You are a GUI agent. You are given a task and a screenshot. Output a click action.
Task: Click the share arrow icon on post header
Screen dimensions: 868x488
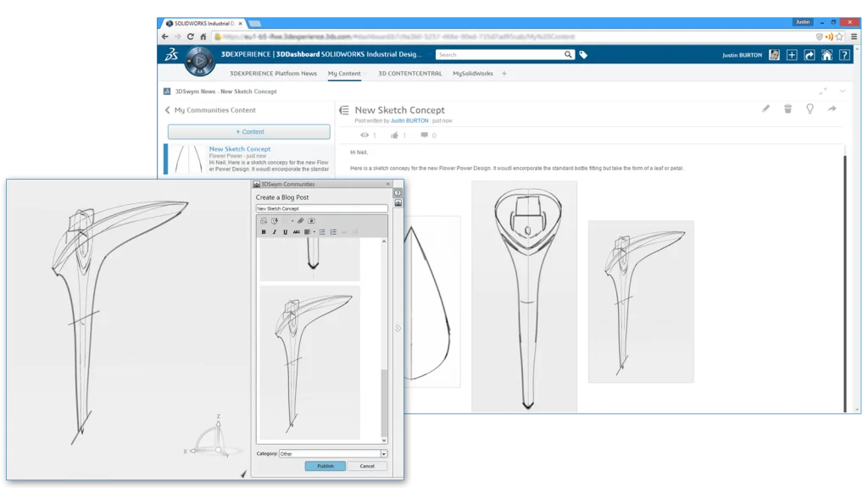(x=832, y=108)
